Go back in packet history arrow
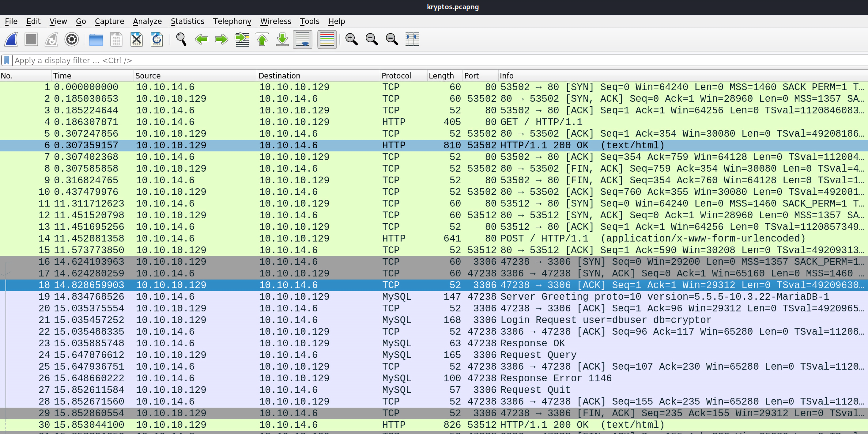 pos(202,40)
